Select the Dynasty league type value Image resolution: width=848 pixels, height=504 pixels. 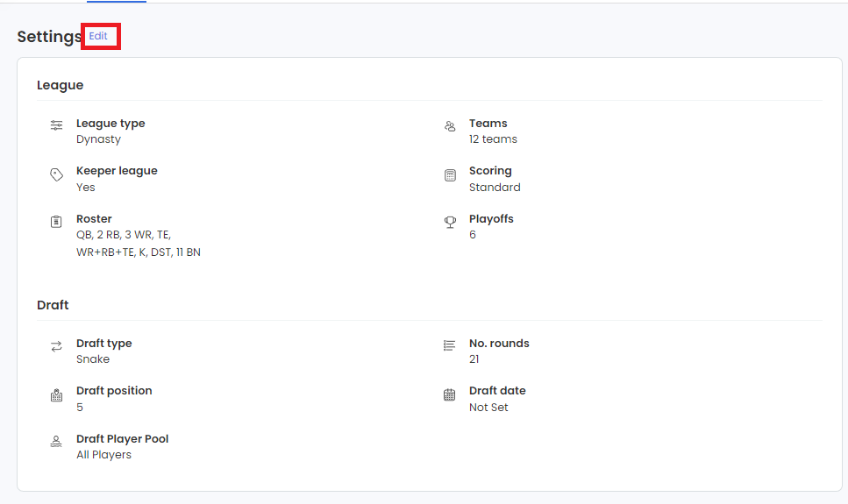click(98, 139)
